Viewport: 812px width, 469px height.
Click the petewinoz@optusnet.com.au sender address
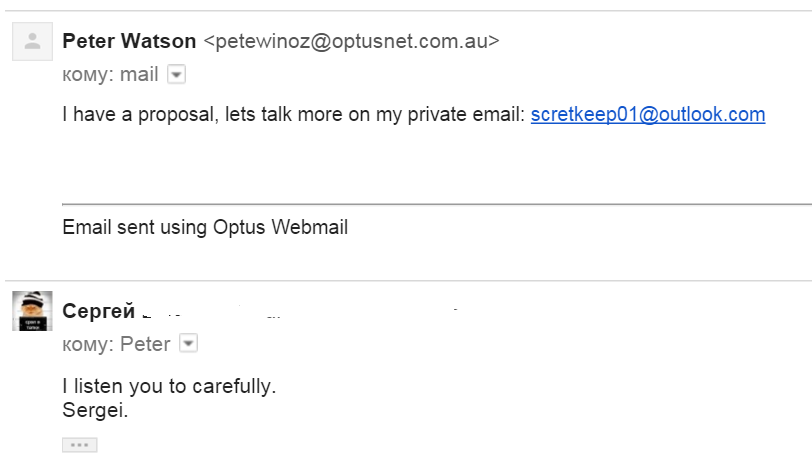pos(351,41)
